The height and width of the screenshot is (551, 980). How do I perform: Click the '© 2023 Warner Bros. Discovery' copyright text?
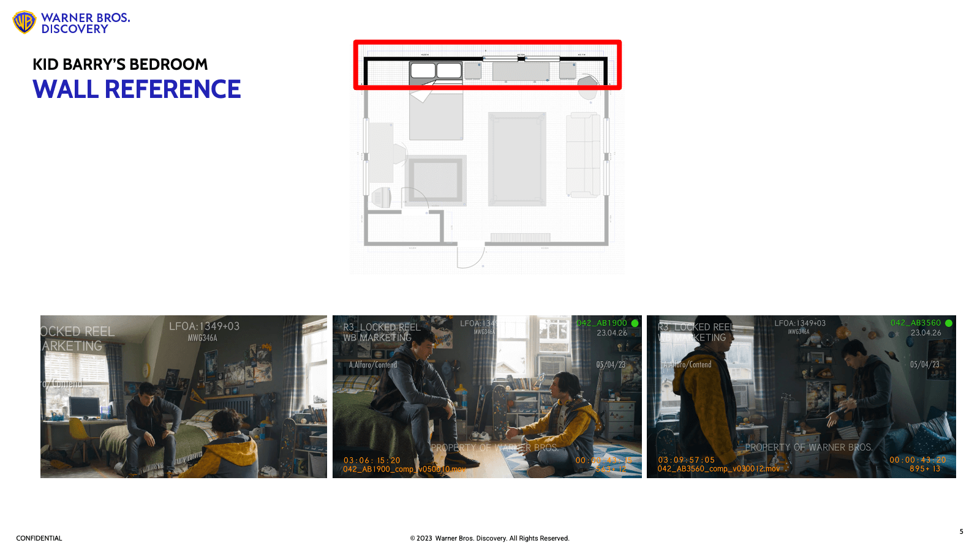pyautogui.click(x=490, y=539)
